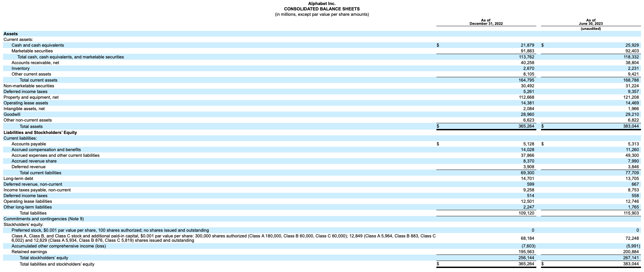Viewport: 644px width, 272px height.
Task: Click the 'Marketable securities' row label
Action: [32, 51]
